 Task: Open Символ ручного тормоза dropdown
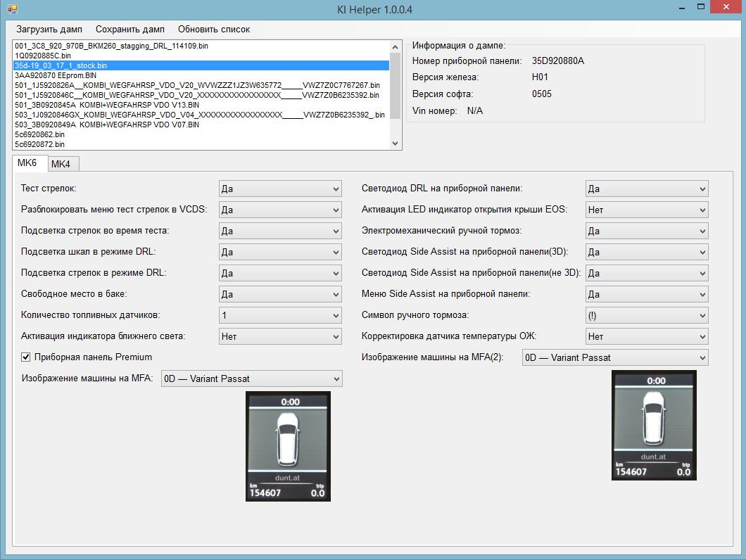point(646,315)
